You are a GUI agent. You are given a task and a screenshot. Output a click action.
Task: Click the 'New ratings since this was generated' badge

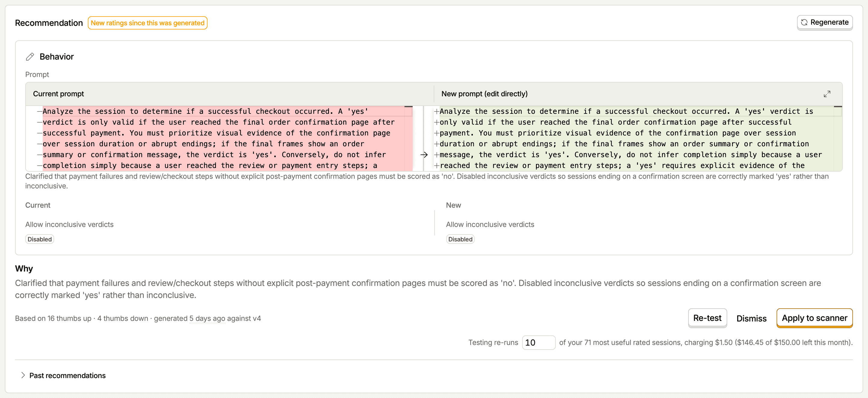[x=148, y=23]
